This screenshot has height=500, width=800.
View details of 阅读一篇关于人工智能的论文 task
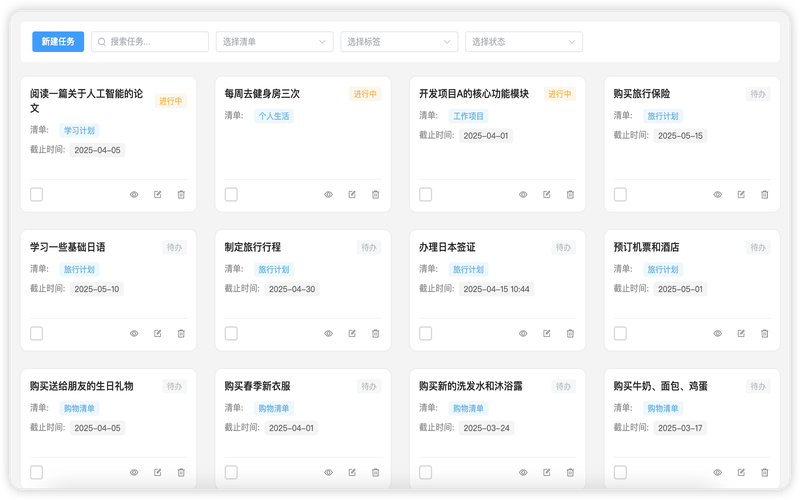pyautogui.click(x=134, y=194)
